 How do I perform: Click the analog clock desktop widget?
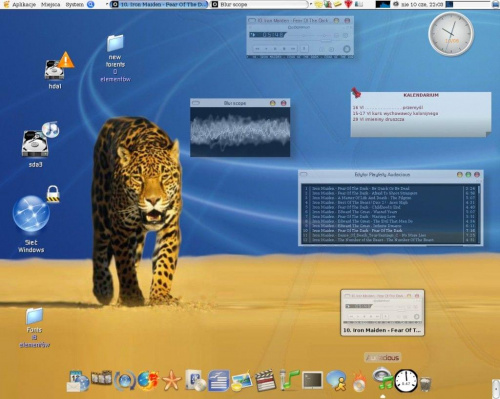[x=451, y=34]
